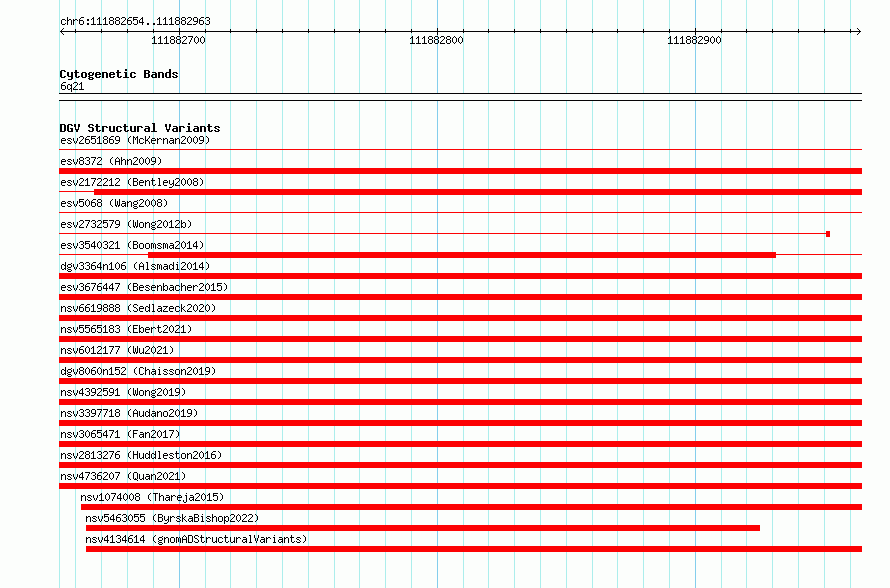Open variant esv2732579 (Wong2012b)
The image size is (890, 588).
tap(126, 224)
